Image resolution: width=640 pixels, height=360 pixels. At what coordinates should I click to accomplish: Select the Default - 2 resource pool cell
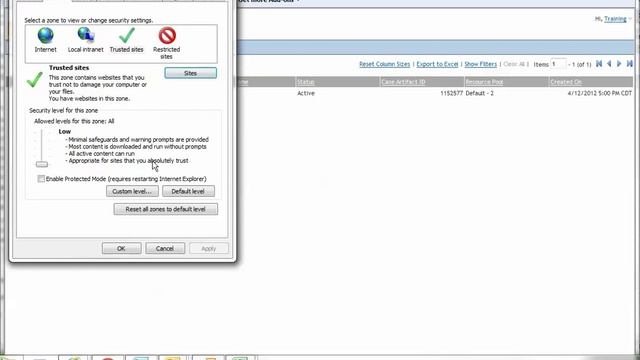click(480, 93)
